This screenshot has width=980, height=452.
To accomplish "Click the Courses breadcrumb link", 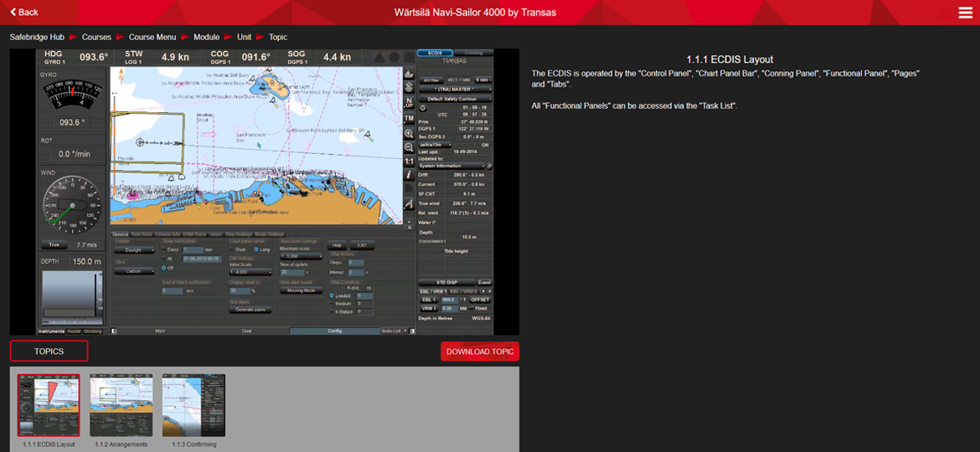I will tap(97, 38).
